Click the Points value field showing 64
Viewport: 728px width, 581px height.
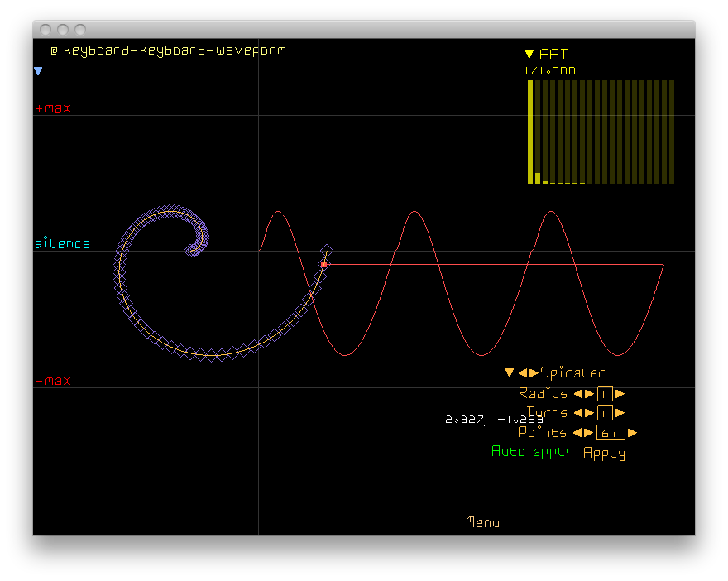click(x=610, y=433)
